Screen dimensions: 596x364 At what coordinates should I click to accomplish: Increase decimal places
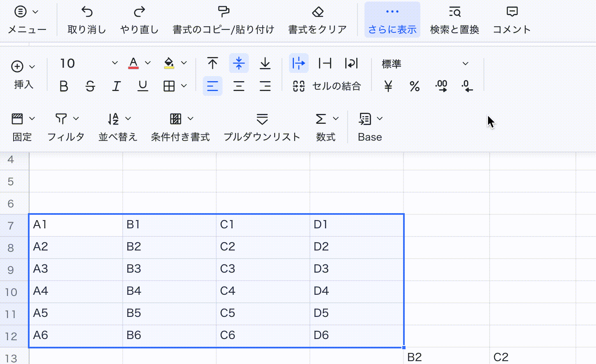coord(441,86)
